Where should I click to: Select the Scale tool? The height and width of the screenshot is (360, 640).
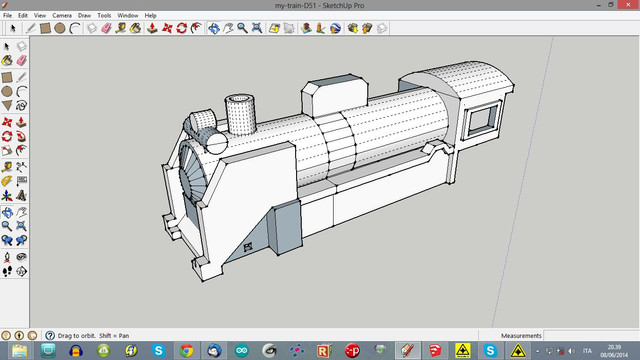(7, 151)
